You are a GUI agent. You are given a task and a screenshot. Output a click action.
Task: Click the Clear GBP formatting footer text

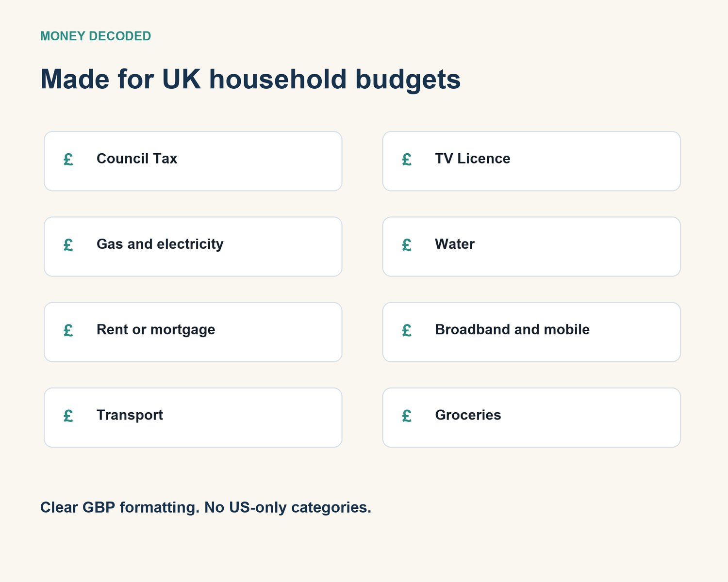(x=206, y=507)
